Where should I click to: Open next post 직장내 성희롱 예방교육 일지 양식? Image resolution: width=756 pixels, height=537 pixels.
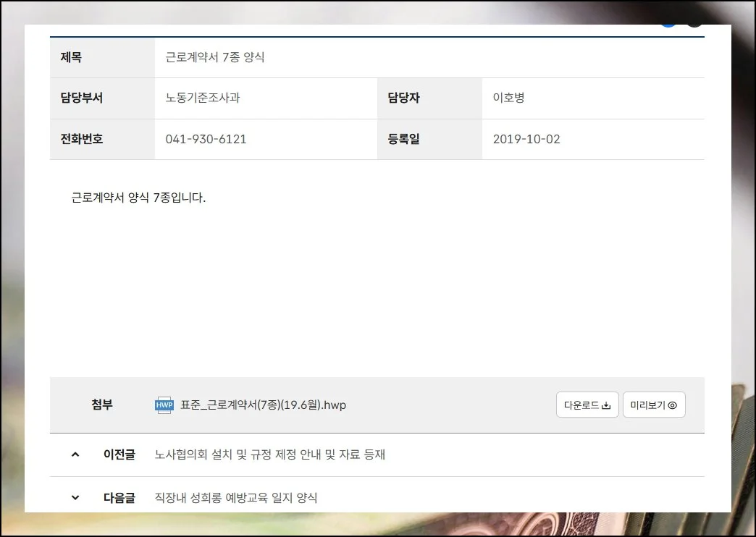[236, 497]
